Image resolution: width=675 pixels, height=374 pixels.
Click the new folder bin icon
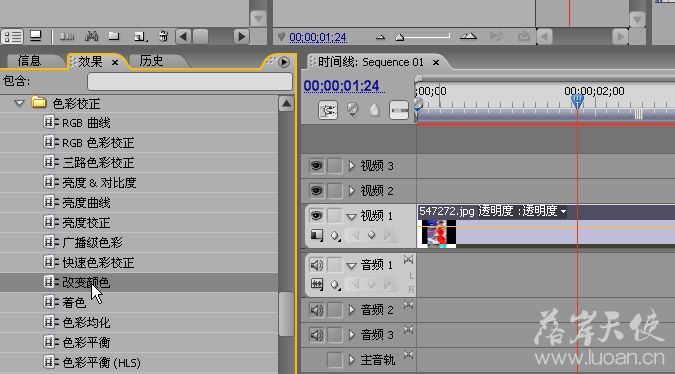[114, 37]
